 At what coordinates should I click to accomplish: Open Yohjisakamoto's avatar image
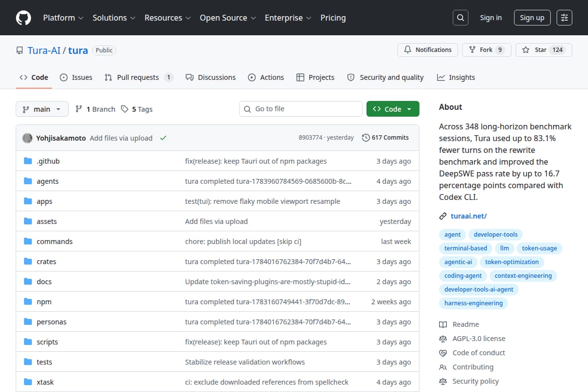tap(27, 138)
